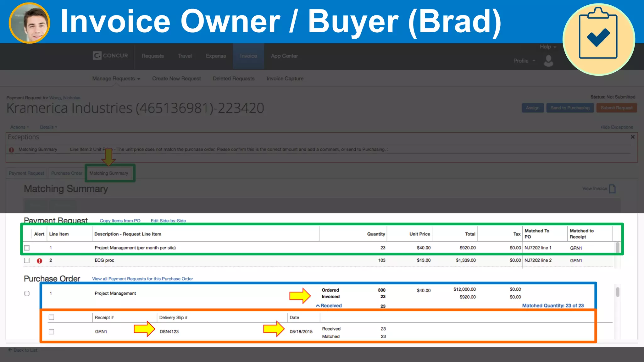Check the GRN1 receipt row checkbox

[52, 332]
